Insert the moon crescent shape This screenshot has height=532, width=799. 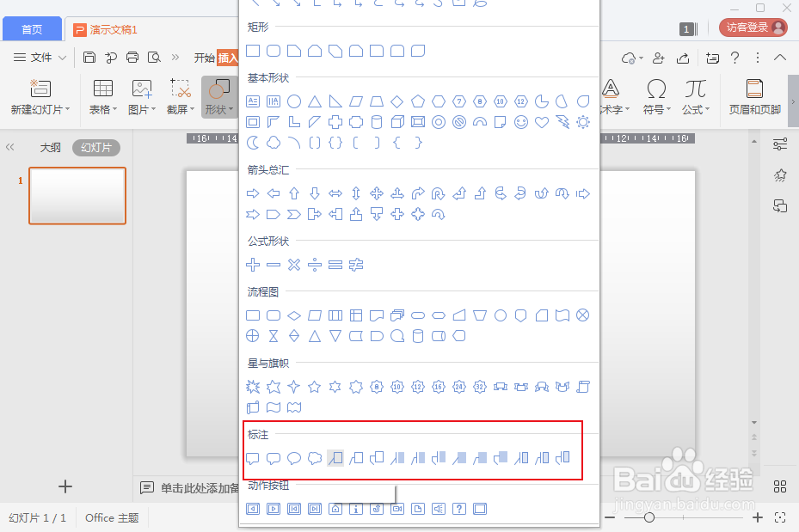(x=253, y=143)
